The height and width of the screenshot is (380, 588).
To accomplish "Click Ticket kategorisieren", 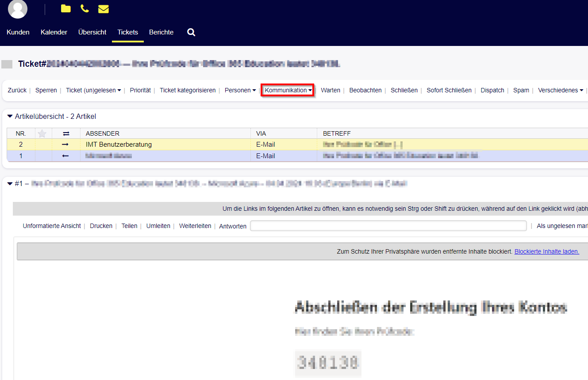I will tap(188, 90).
